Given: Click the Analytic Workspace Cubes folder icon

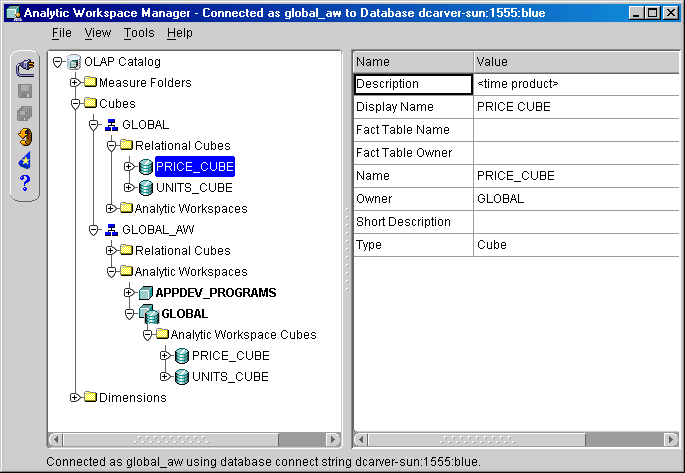Looking at the screenshot, I should 162,334.
